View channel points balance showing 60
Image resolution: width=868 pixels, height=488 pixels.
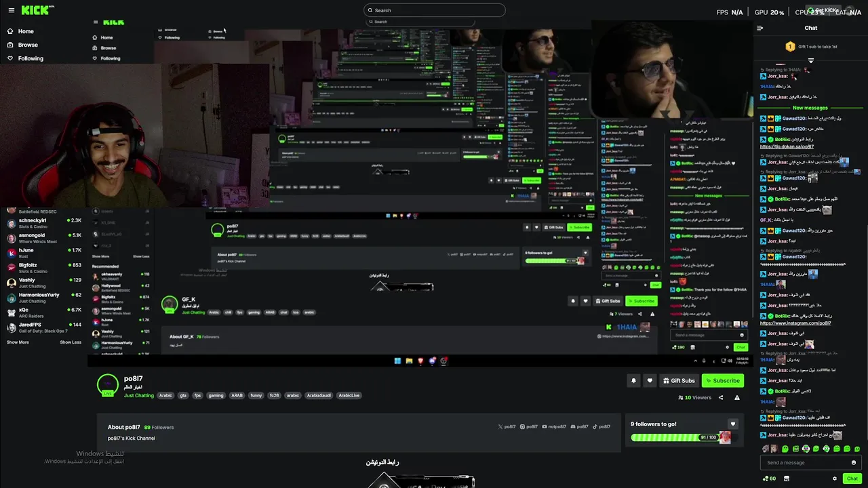(769, 479)
